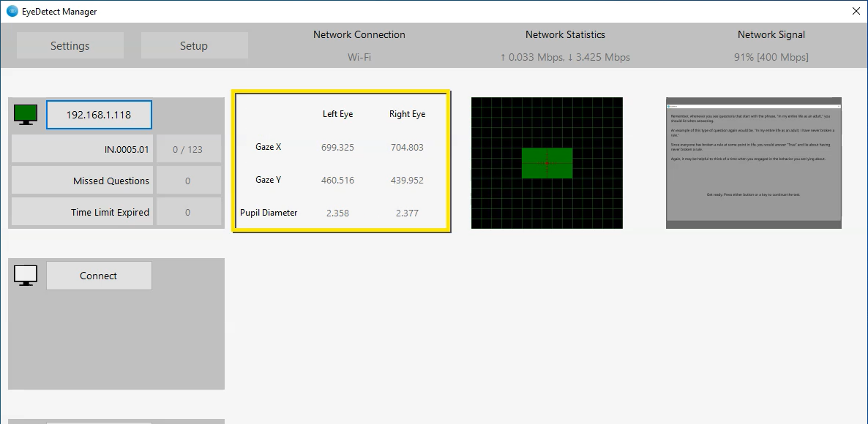Click the 192.168.1.118 station button
The height and width of the screenshot is (424, 868).
[x=99, y=115]
